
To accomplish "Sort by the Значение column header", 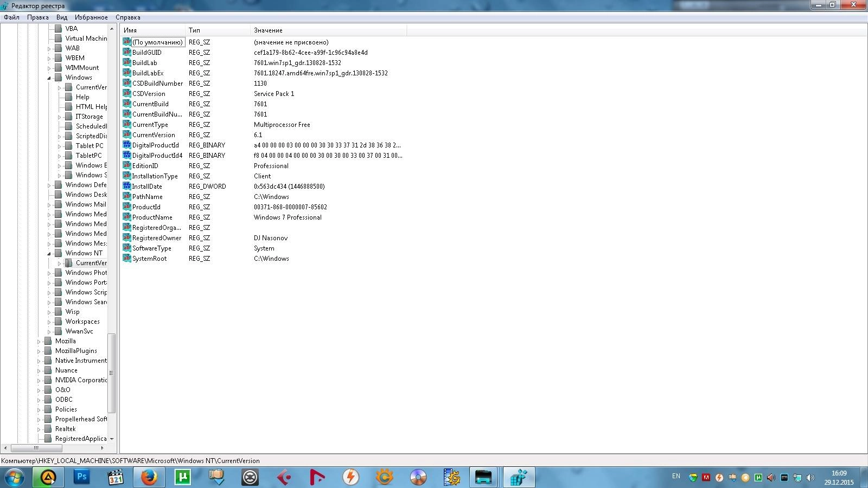I will (x=328, y=30).
